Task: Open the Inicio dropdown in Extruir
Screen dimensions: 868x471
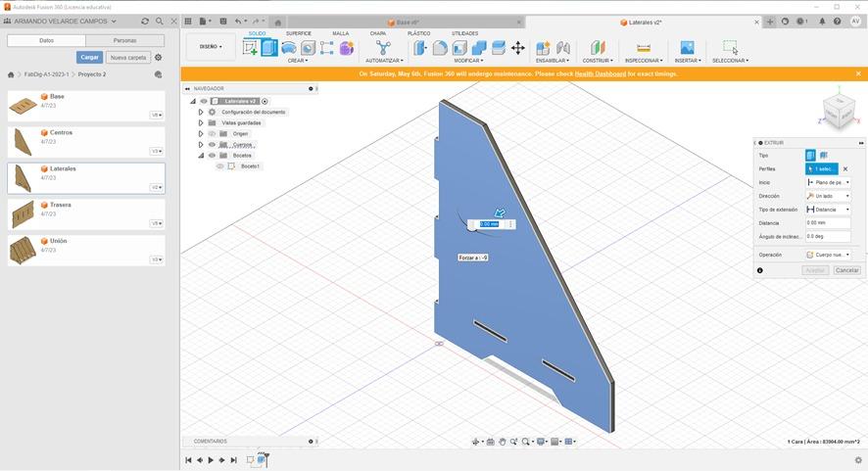Action: pyautogui.click(x=828, y=183)
